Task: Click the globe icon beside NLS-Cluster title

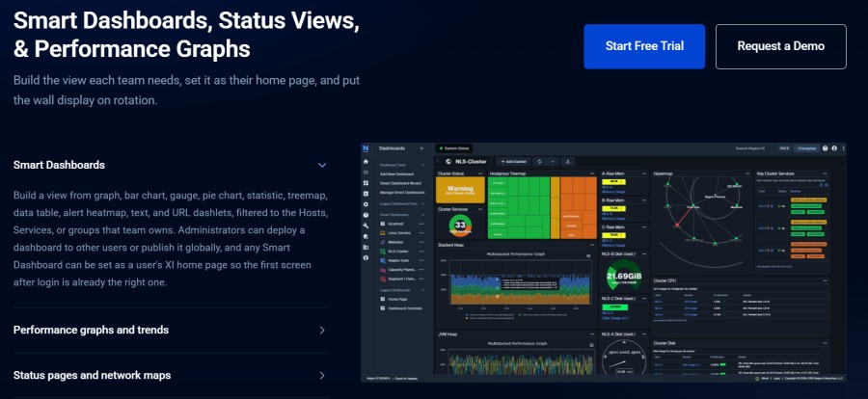Action: tap(448, 162)
